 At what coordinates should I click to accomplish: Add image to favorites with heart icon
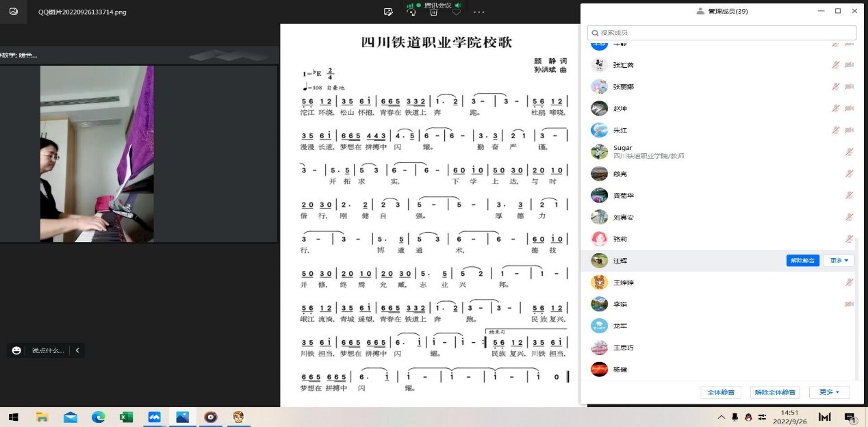[x=456, y=12]
